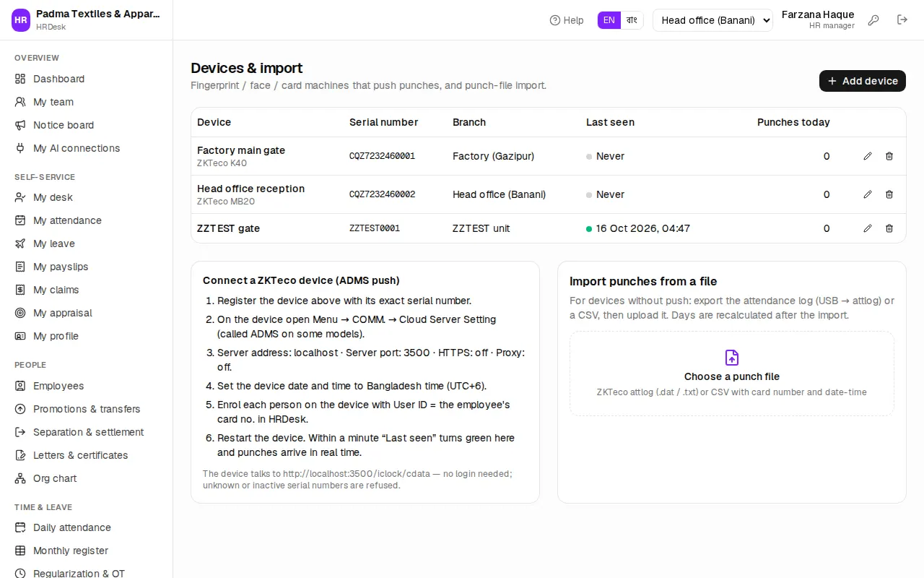This screenshot has height=578, width=924.
Task: Open Dashboard in the sidebar
Action: 87,79
